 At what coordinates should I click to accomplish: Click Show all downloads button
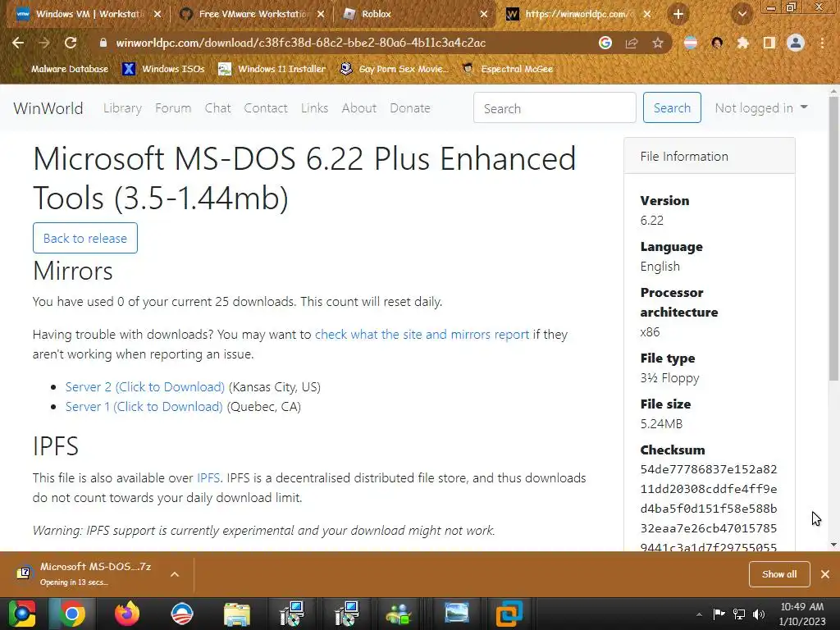[x=779, y=574]
